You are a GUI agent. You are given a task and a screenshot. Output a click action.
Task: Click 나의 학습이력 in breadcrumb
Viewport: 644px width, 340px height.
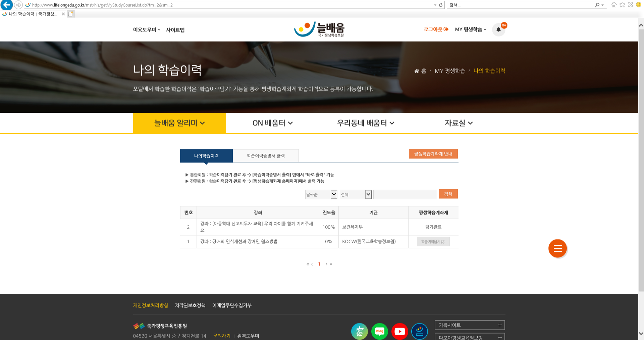(489, 71)
